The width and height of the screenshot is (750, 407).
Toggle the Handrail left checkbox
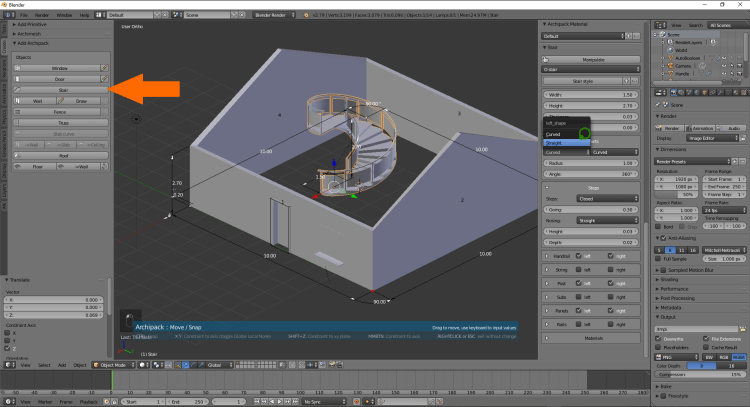pos(578,258)
